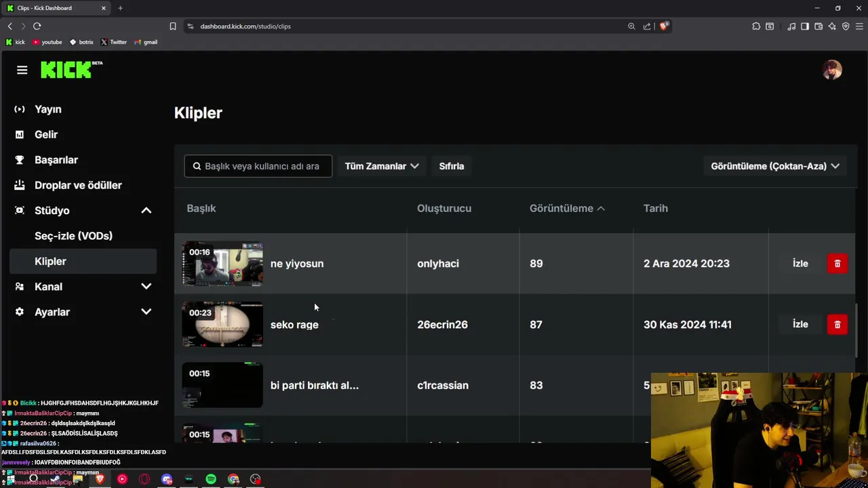The image size is (868, 488).
Task: Expand the Ayarlar section chevron
Action: (x=146, y=312)
